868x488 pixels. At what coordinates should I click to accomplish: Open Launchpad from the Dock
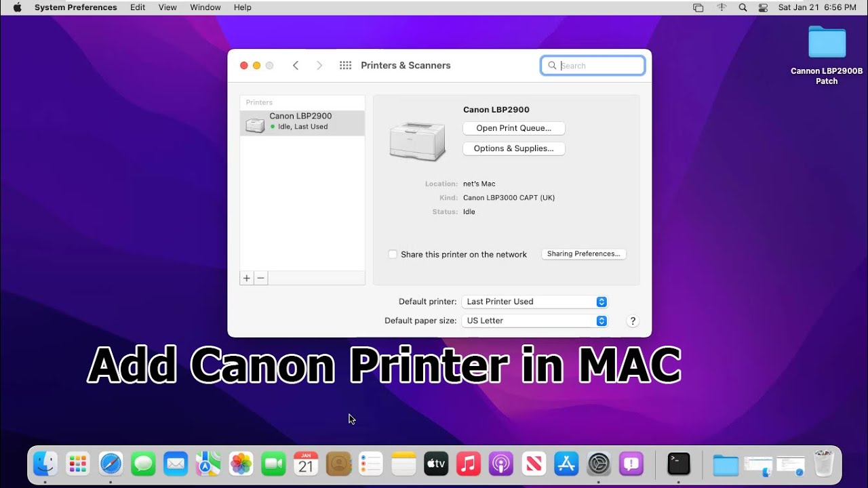pos(78,464)
